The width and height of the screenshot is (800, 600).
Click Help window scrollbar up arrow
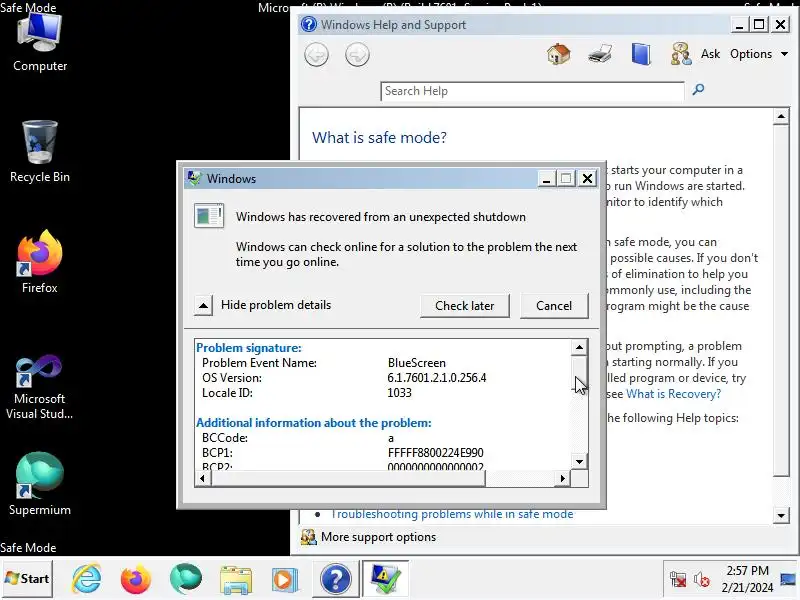[x=781, y=116]
